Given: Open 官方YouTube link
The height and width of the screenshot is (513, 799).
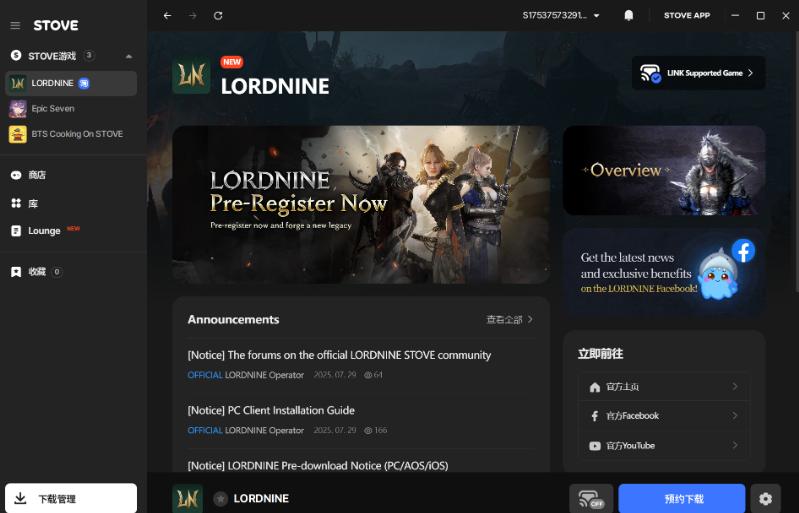Looking at the screenshot, I should point(664,445).
